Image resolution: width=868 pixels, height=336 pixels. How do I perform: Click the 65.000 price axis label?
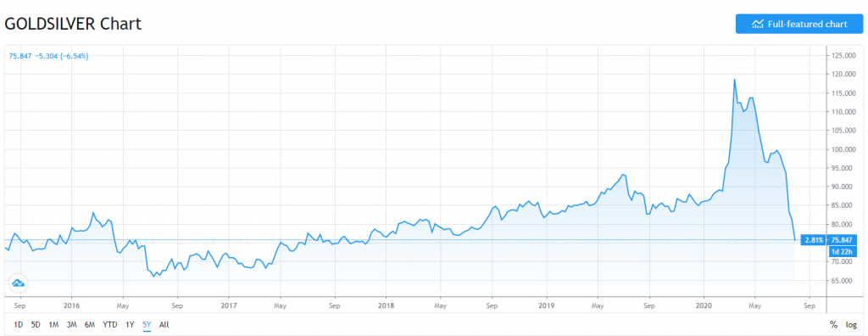click(x=844, y=281)
